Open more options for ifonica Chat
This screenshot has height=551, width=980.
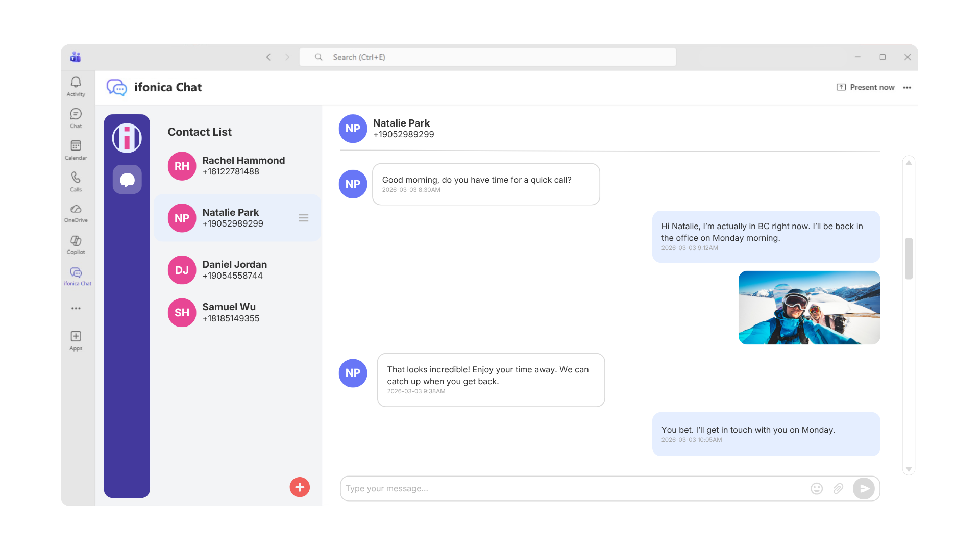[x=907, y=87]
